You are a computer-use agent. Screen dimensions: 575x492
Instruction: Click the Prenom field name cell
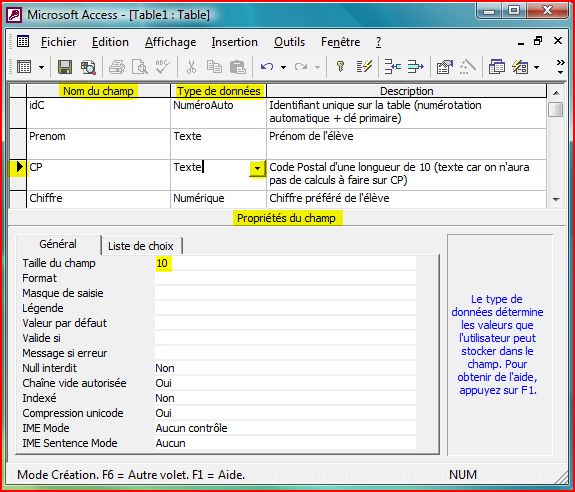(98, 144)
